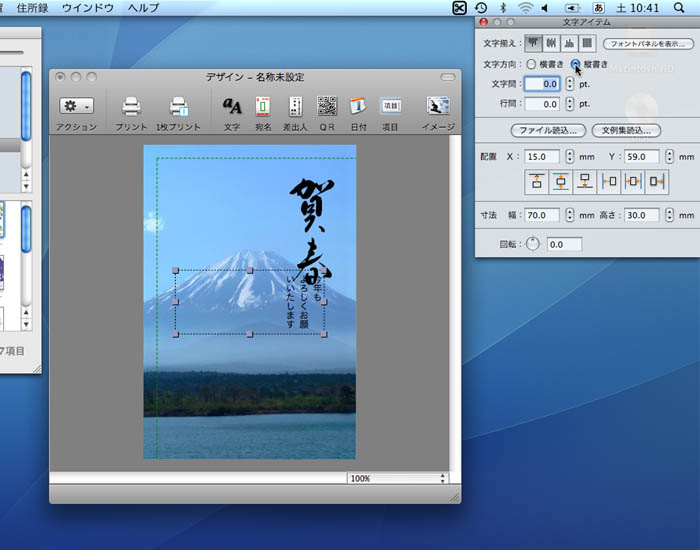Click the 差出人 sender icon
The width and height of the screenshot is (700, 550).
tap(295, 107)
